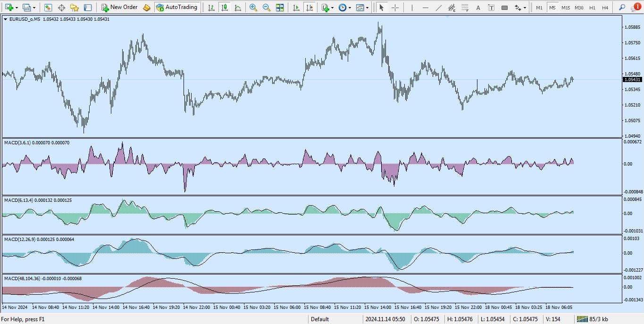Open the search magnifier

pyautogui.click(x=622, y=8)
